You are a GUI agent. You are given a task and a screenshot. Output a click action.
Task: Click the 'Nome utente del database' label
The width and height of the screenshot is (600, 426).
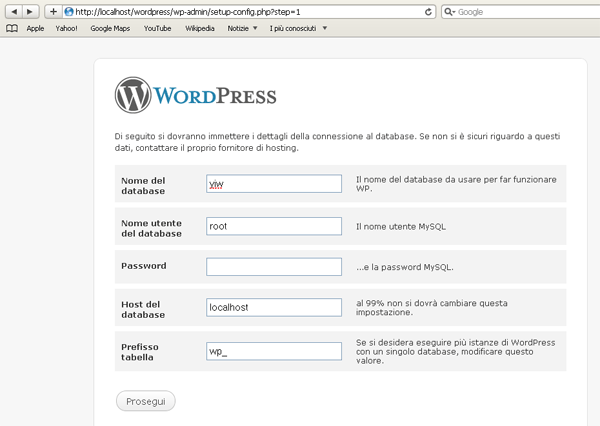(152, 228)
